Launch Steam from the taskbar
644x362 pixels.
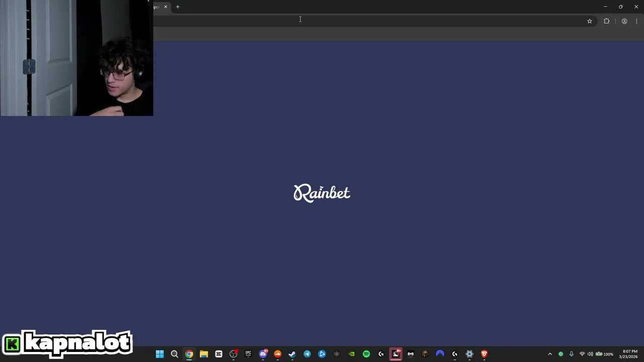292,354
